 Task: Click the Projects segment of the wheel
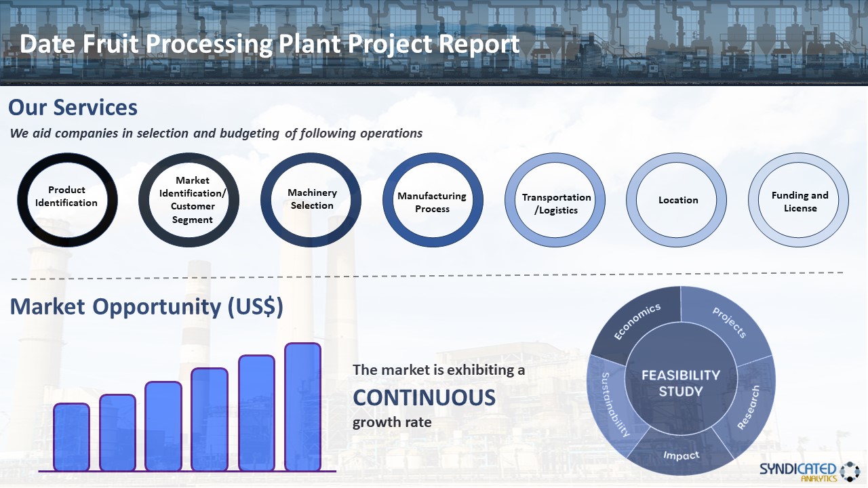pos(728,323)
